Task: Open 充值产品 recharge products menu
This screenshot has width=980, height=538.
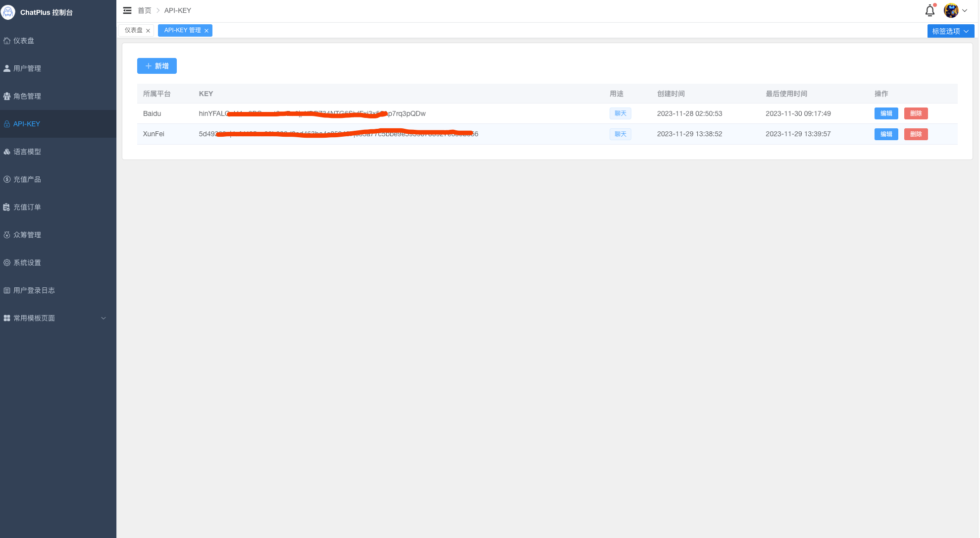Action: click(x=27, y=179)
